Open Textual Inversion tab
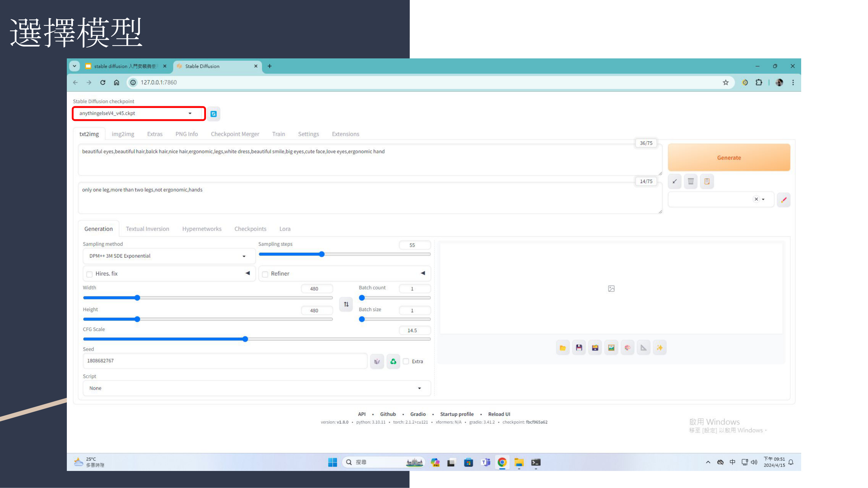This screenshot has height=488, width=868. click(x=148, y=229)
